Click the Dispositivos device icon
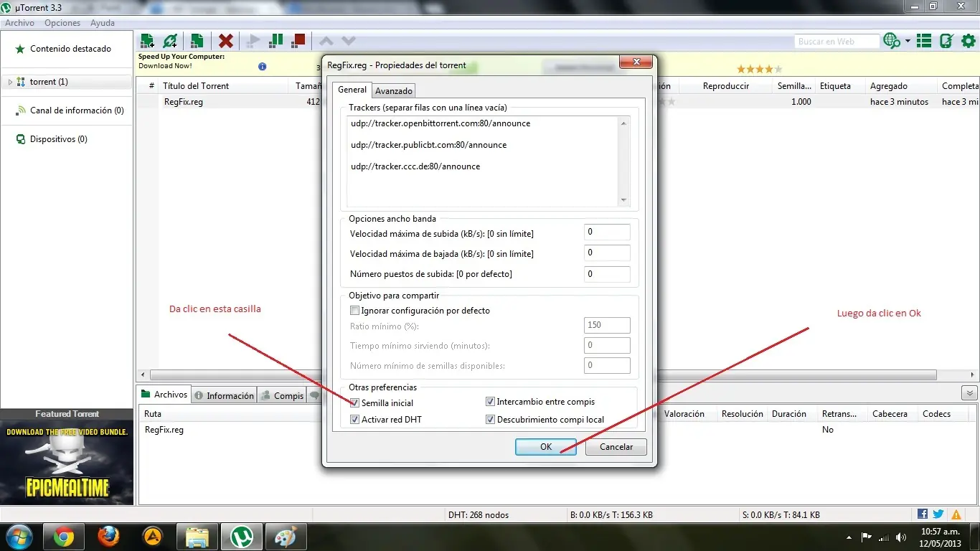This screenshot has height=551, width=980. tap(21, 139)
